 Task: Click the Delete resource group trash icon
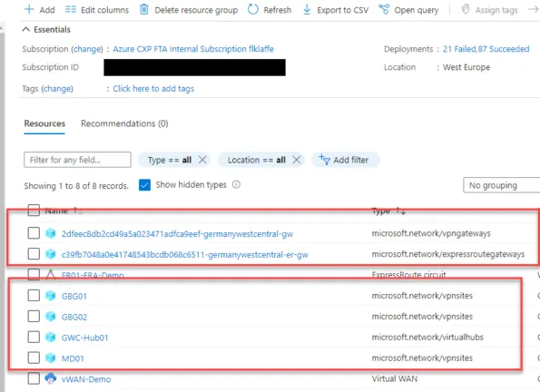point(144,9)
